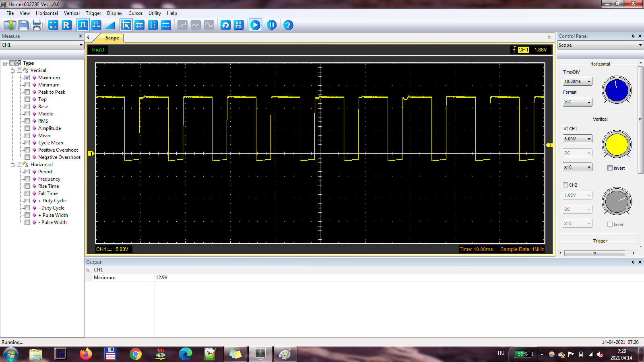This screenshot has width=644, height=362.
Task: Click the right tab scroll arrow
Action: coord(549,37)
